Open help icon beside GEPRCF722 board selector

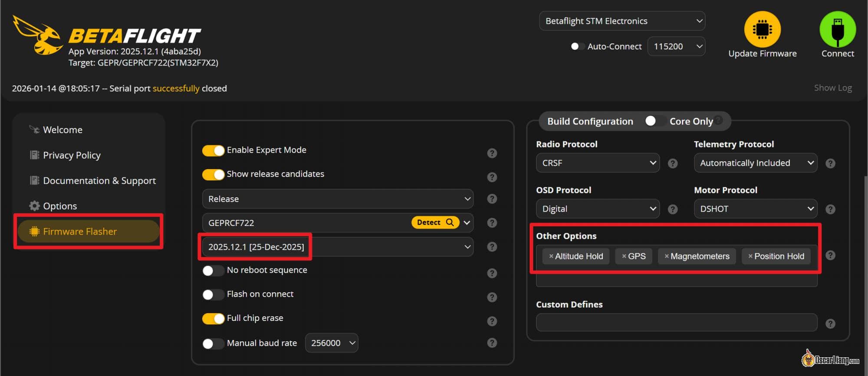pyautogui.click(x=492, y=222)
